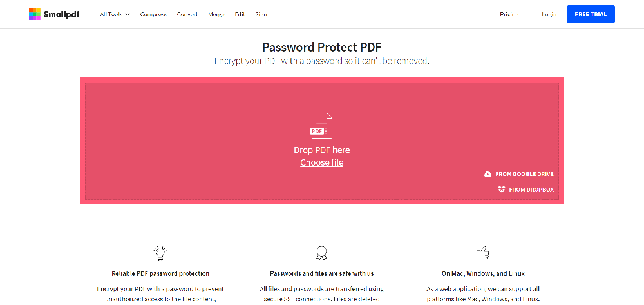Click the thumbs-up icon
This screenshot has height=305, width=644.
(x=482, y=252)
